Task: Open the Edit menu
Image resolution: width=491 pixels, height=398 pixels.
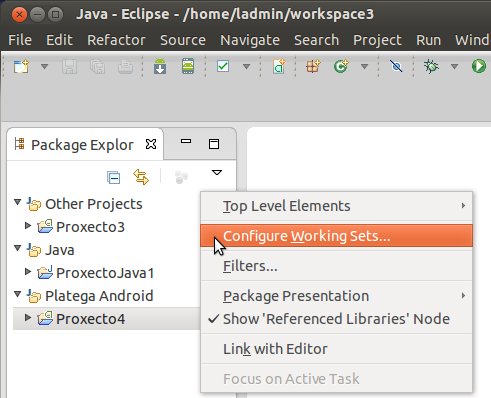Action: 59,40
